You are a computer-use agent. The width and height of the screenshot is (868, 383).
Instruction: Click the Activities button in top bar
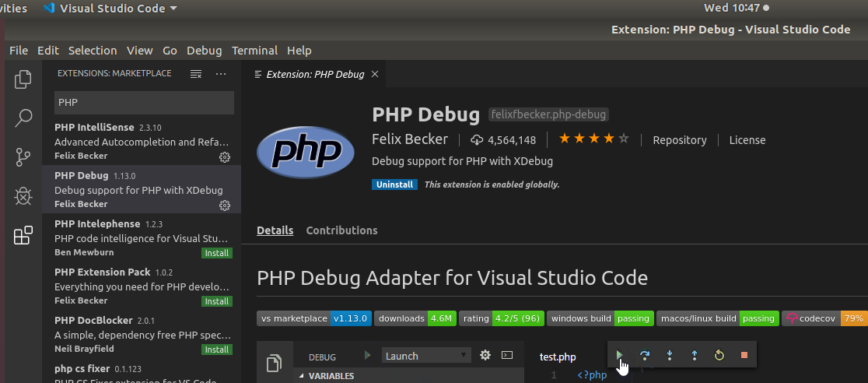(x=14, y=9)
